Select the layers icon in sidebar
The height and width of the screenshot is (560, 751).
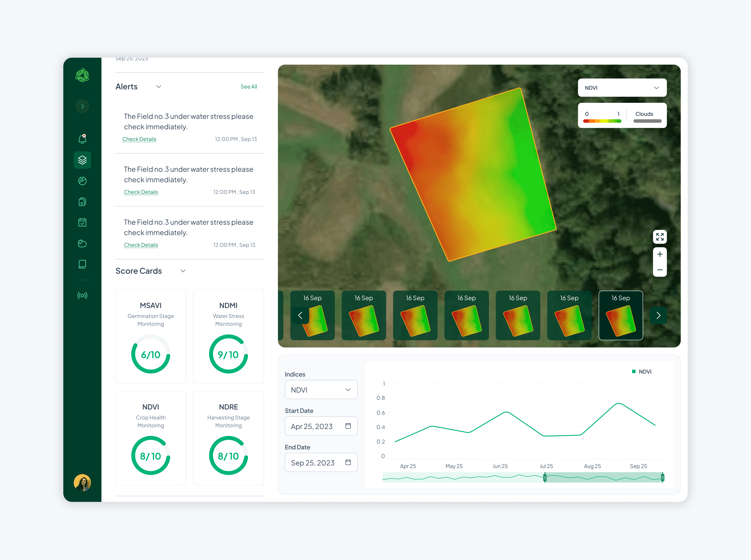[82, 160]
